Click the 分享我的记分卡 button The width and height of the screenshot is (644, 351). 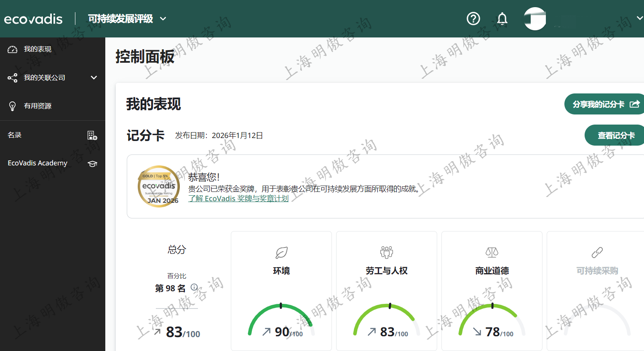pyautogui.click(x=605, y=104)
